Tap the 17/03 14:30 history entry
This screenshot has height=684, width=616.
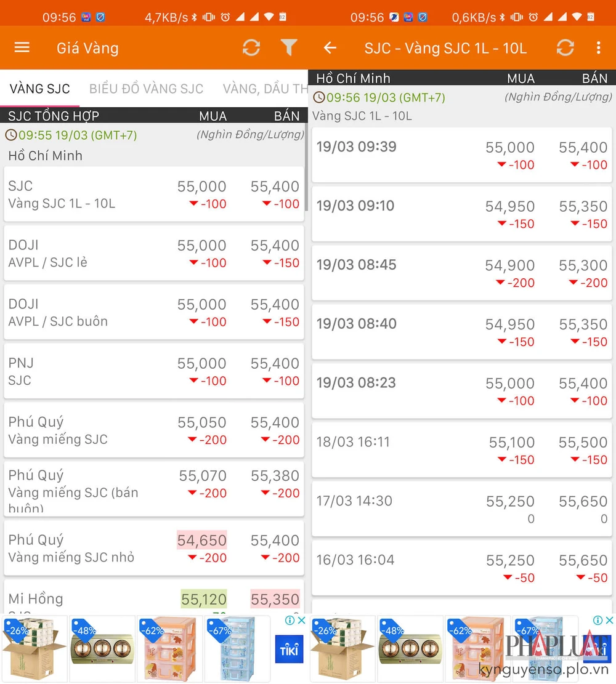point(461,509)
